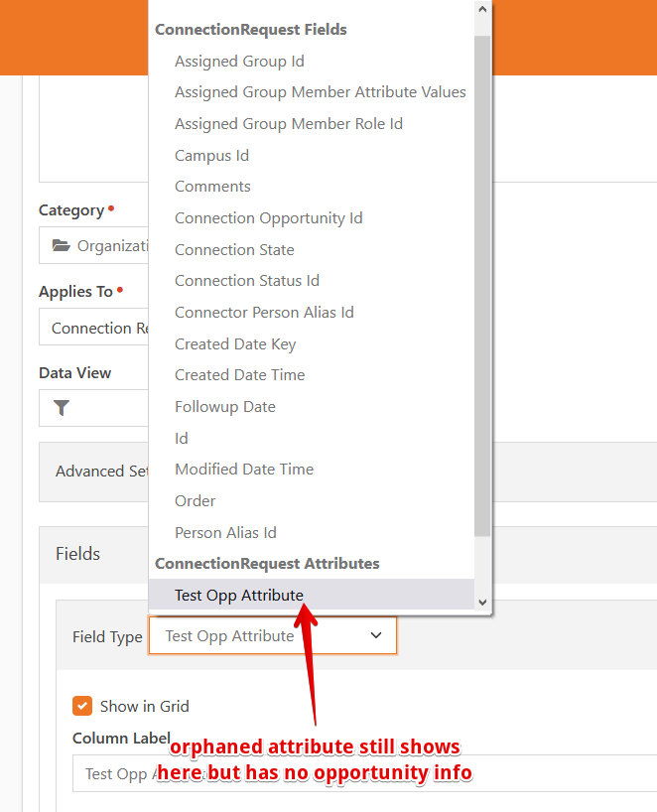Pick 'Created Date Key' option
This screenshot has height=812, width=657.
[x=312, y=343]
